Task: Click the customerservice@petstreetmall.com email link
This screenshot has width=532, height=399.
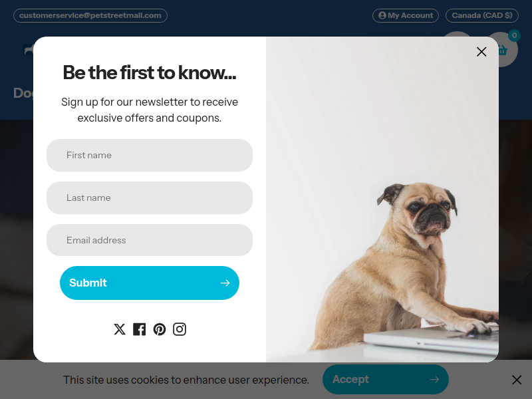Action: click(x=90, y=15)
